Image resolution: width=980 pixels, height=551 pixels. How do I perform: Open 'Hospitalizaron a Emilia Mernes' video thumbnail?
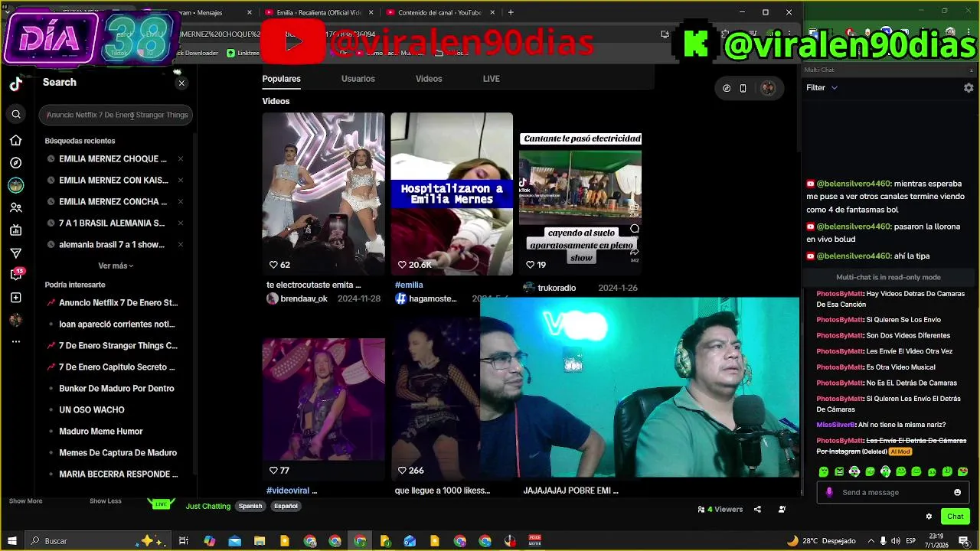tap(452, 194)
